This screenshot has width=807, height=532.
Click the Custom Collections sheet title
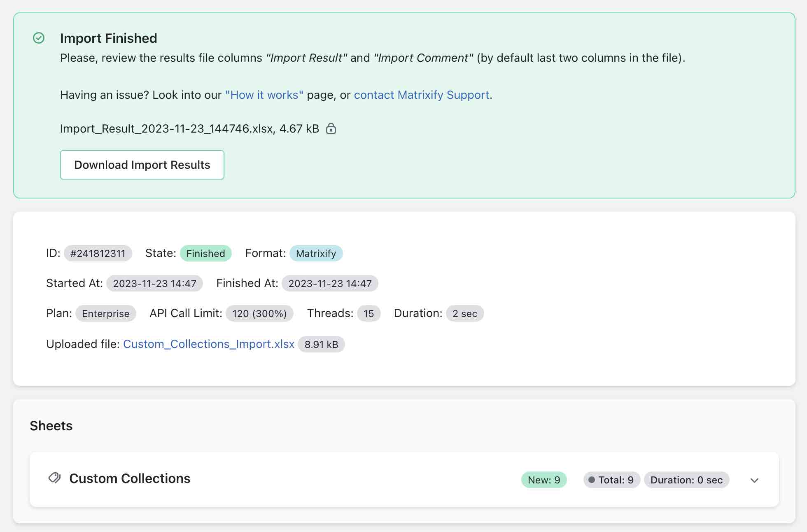point(130,478)
